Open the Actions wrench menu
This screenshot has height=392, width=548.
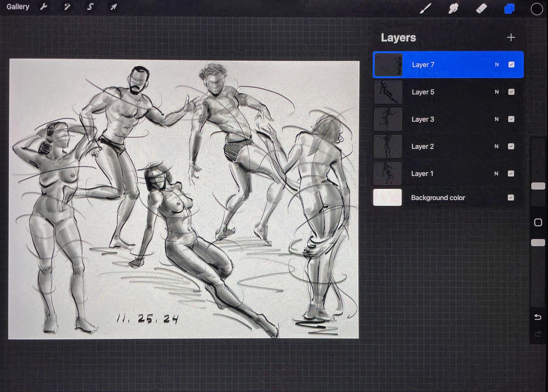pyautogui.click(x=44, y=7)
